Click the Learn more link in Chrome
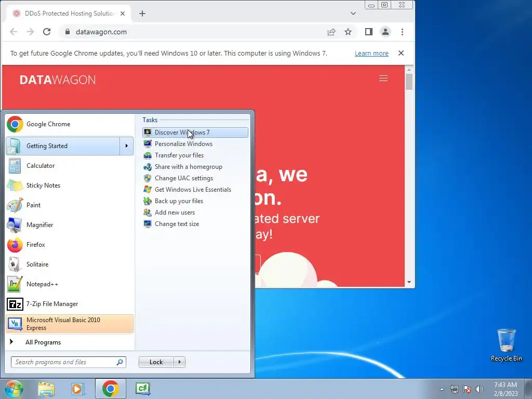 [x=371, y=54]
